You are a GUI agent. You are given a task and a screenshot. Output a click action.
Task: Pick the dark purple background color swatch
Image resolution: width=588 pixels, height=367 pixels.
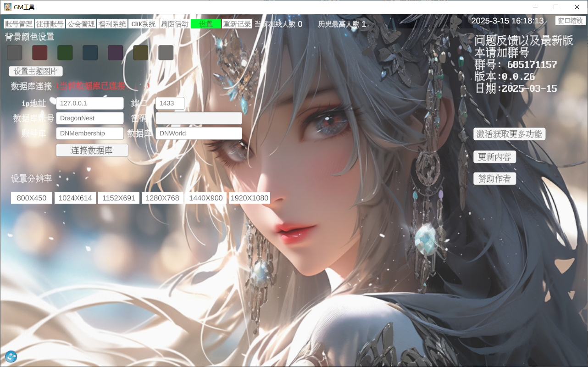(116, 53)
